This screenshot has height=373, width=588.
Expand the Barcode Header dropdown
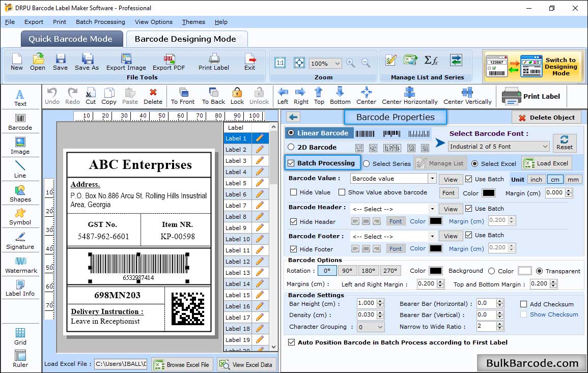432,209
